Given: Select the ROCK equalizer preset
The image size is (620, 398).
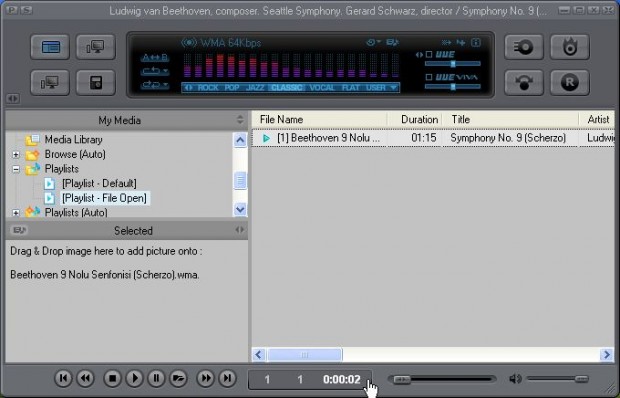Looking at the screenshot, I should pos(208,87).
